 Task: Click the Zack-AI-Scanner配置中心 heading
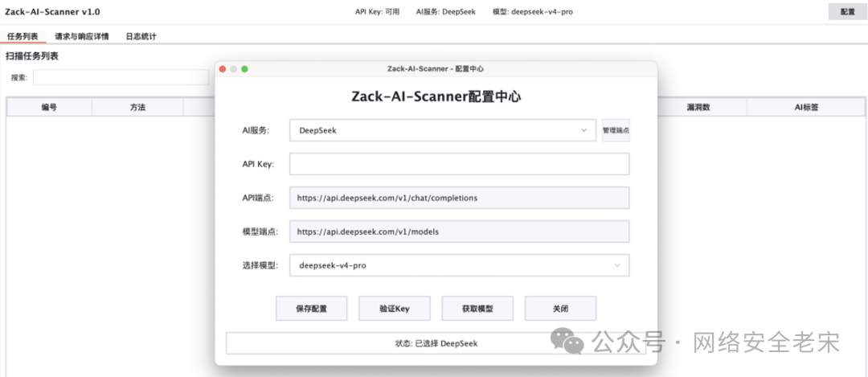click(436, 97)
